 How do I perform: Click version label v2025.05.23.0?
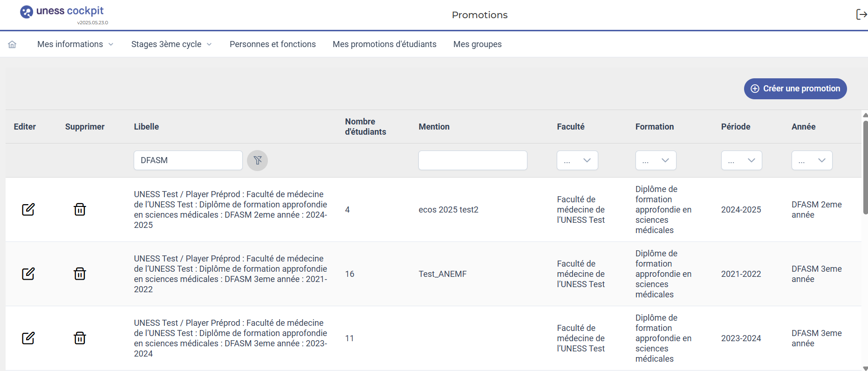pos(93,22)
